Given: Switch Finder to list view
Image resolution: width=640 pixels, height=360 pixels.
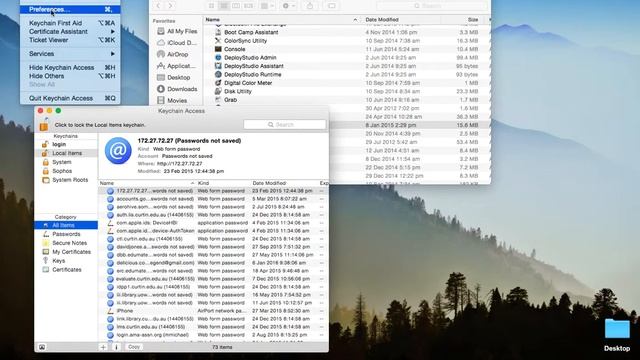Looking at the screenshot, I should pyautogui.click(x=224, y=6).
